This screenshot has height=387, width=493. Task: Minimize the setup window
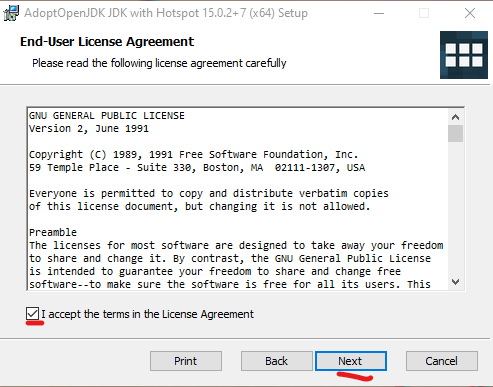pos(379,13)
